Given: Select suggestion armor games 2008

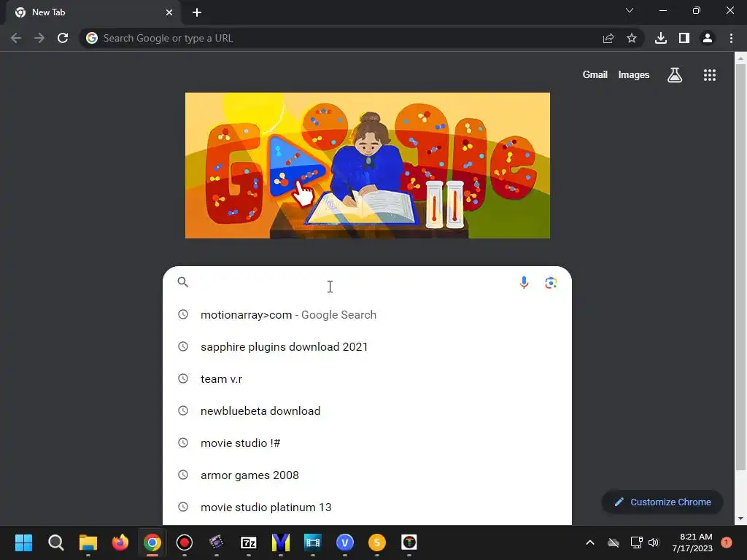Looking at the screenshot, I should (x=367, y=475).
